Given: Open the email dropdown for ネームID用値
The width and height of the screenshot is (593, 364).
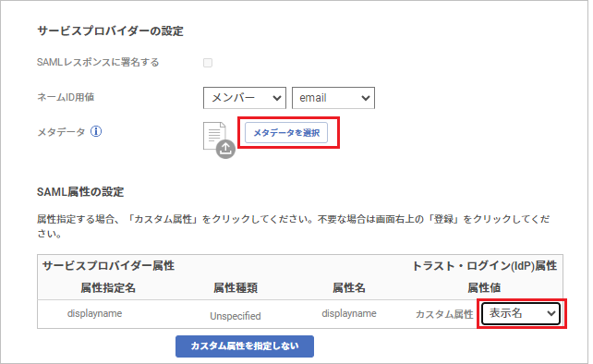Looking at the screenshot, I should [x=333, y=98].
